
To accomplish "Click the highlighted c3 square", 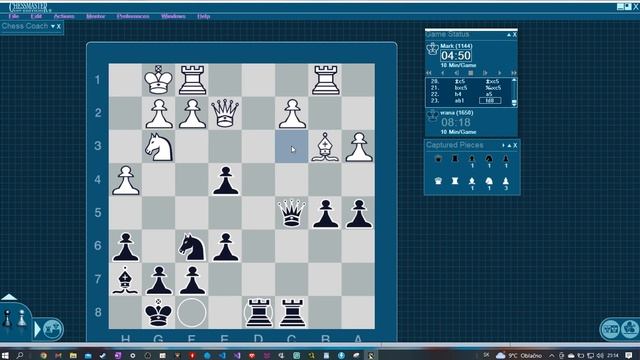I will (x=291, y=147).
